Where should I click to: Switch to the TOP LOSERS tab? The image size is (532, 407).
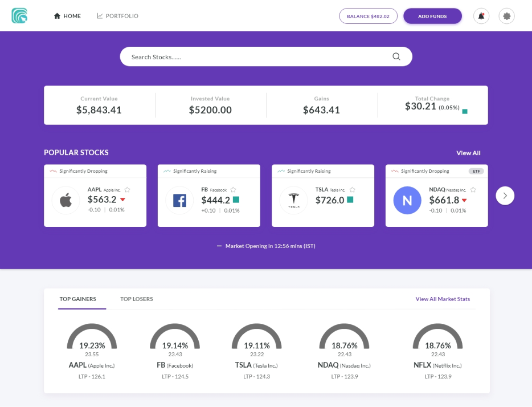pos(137,298)
